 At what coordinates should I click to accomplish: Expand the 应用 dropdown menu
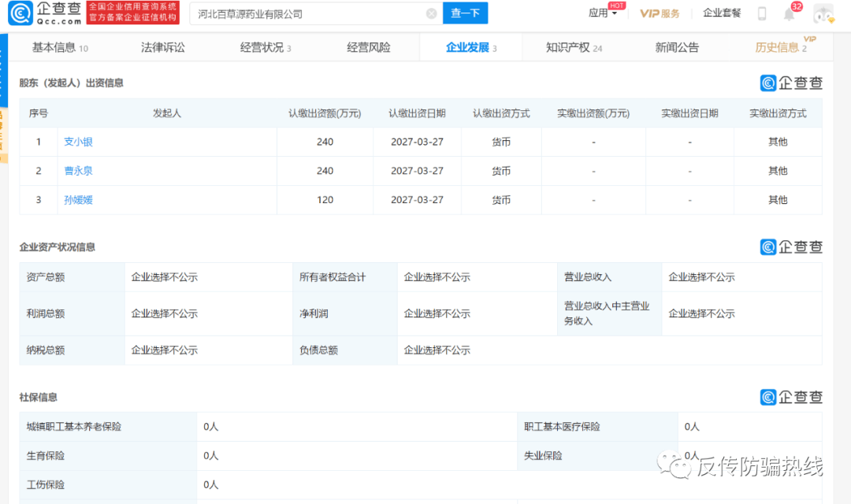coord(603,13)
